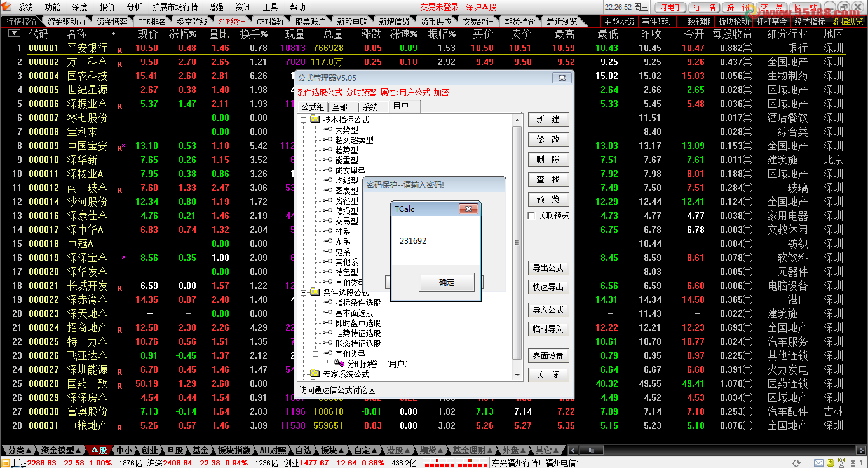The width and height of the screenshot is (868, 468).
Task: Open the 扩展市场行情 menu
Action: point(175,7)
